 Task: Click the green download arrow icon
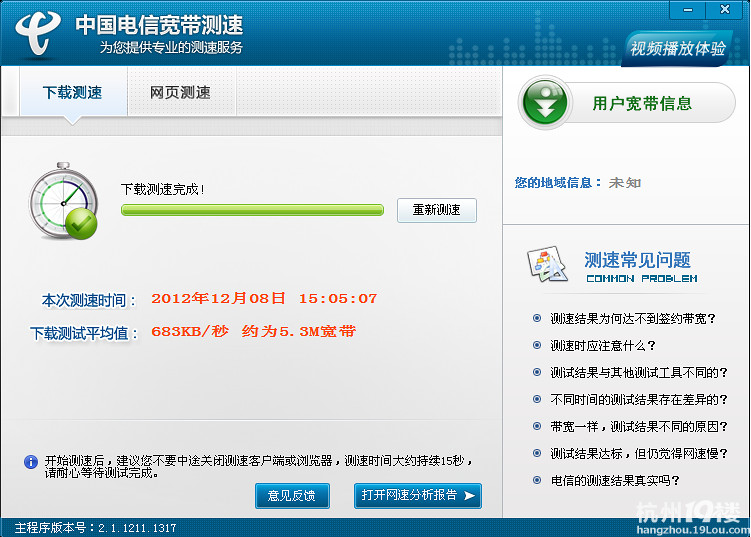(x=545, y=103)
